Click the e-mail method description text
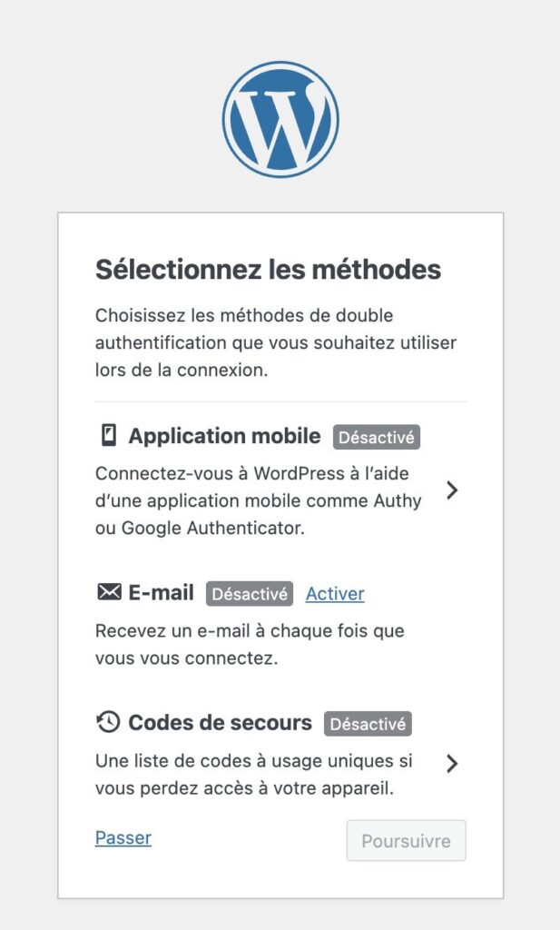 click(x=250, y=644)
